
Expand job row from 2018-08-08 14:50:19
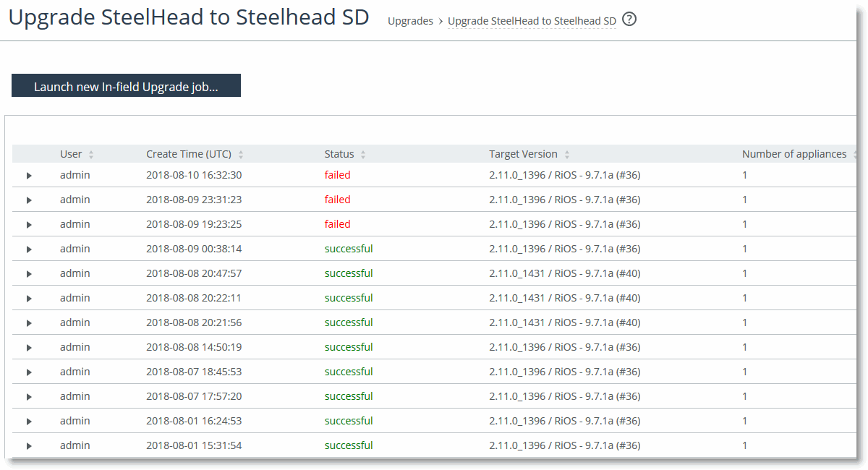click(x=29, y=348)
